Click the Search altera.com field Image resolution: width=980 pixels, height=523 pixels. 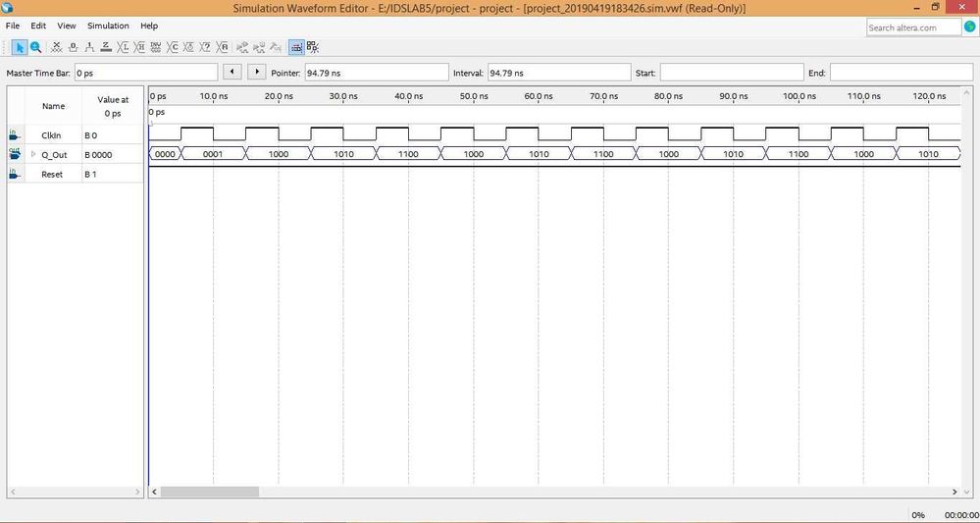point(913,27)
